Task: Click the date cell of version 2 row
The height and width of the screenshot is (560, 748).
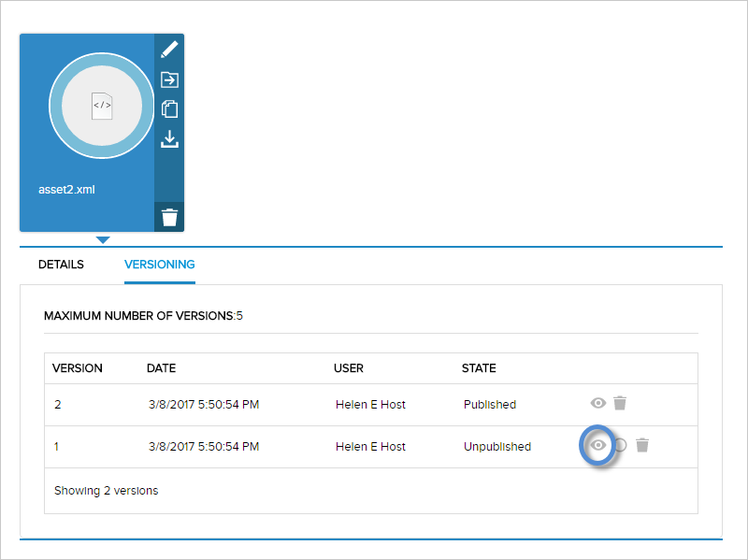Action: point(204,405)
